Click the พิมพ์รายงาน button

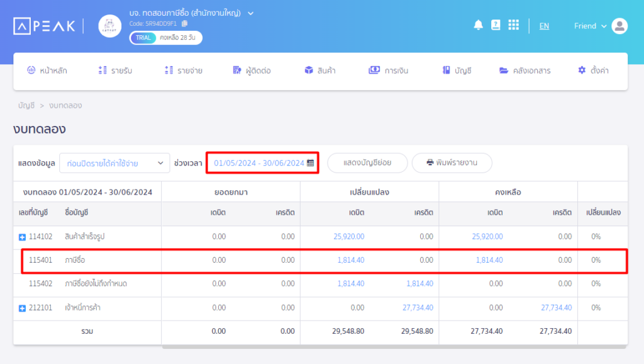pyautogui.click(x=452, y=163)
